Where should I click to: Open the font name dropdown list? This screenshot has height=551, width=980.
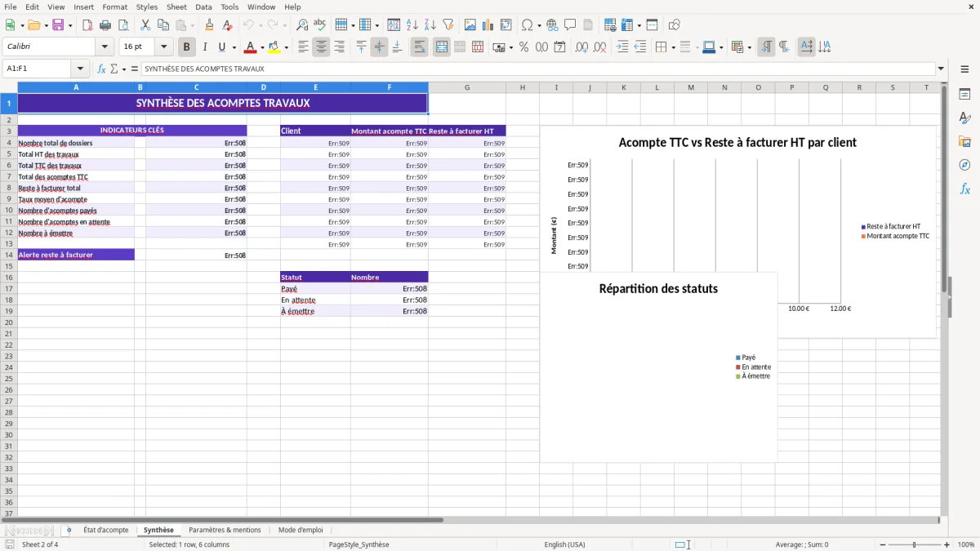pos(105,47)
